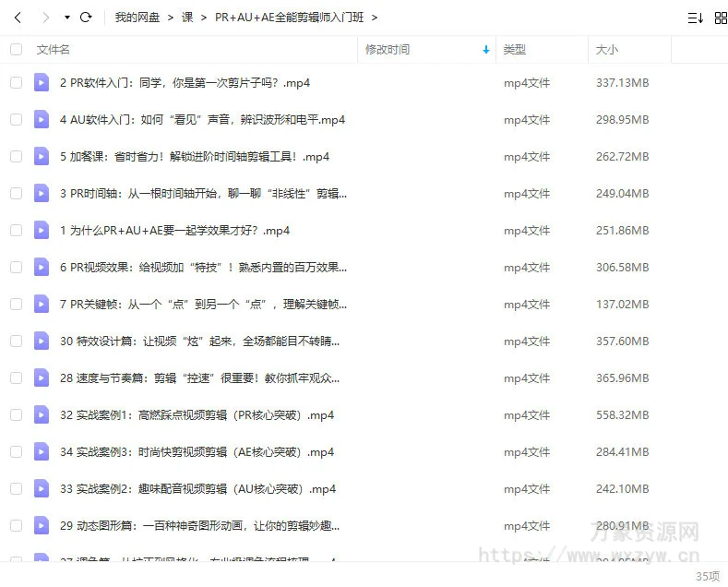Check the box for 29 动态图形篇

pyautogui.click(x=17, y=526)
